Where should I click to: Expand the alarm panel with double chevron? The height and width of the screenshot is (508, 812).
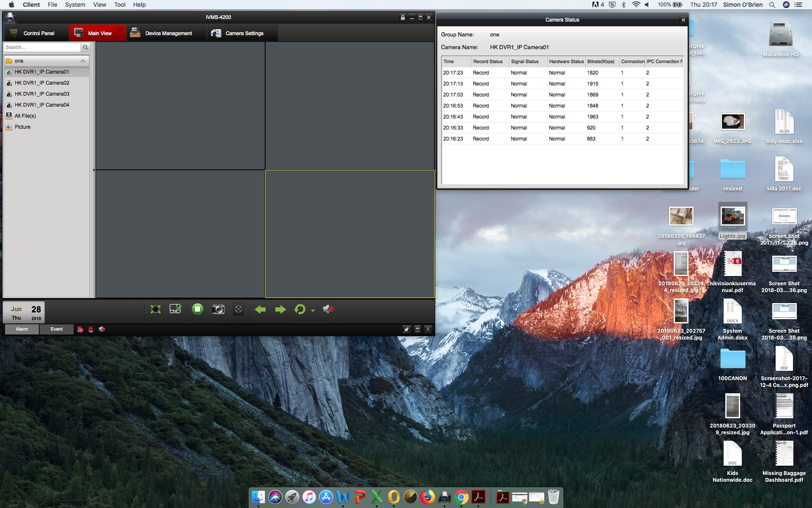[428, 329]
